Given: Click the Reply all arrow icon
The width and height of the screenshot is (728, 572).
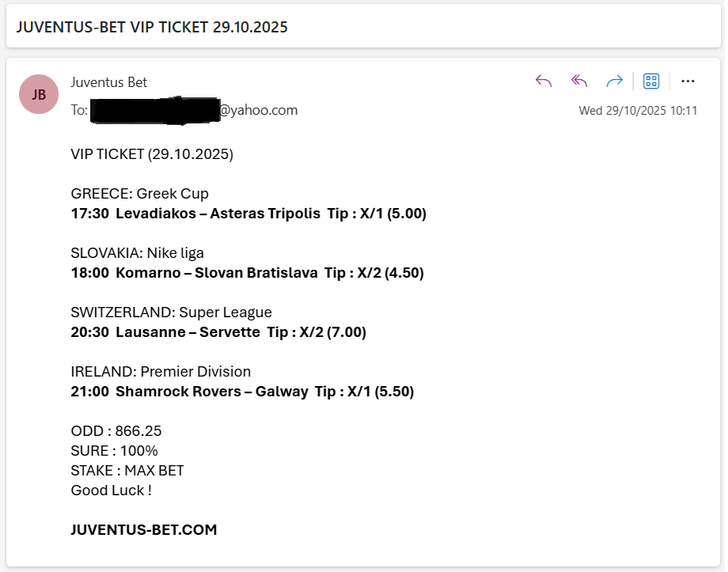Looking at the screenshot, I should (x=579, y=81).
